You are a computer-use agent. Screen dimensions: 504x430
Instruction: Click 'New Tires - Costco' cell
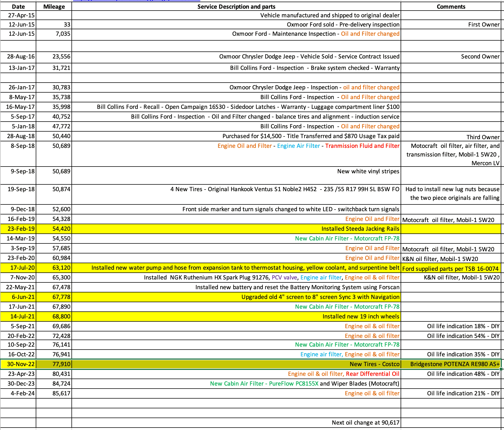236,364
